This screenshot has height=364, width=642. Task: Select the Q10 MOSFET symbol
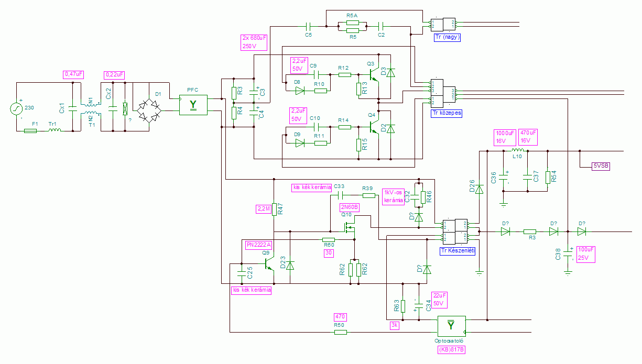350,227
